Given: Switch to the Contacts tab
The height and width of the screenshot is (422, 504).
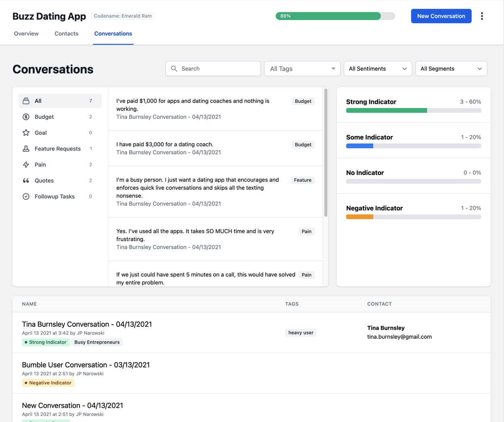Looking at the screenshot, I should [x=66, y=34].
